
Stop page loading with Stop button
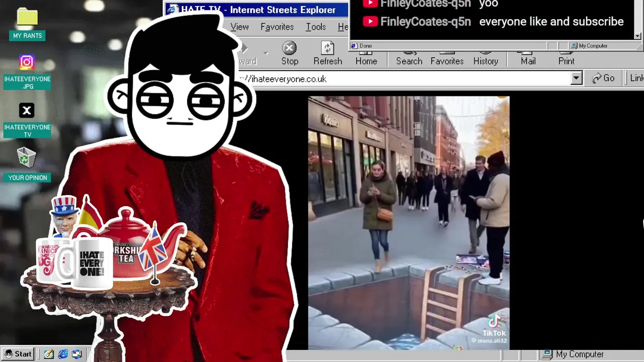(x=289, y=54)
